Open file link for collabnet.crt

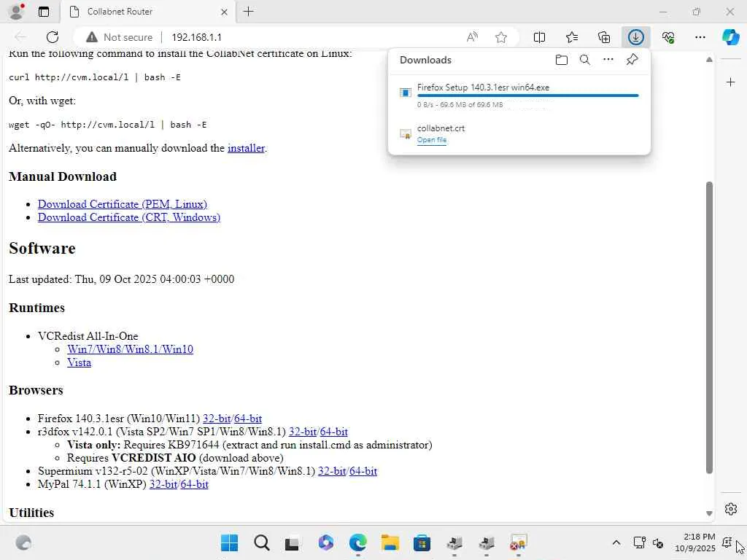coord(432,140)
